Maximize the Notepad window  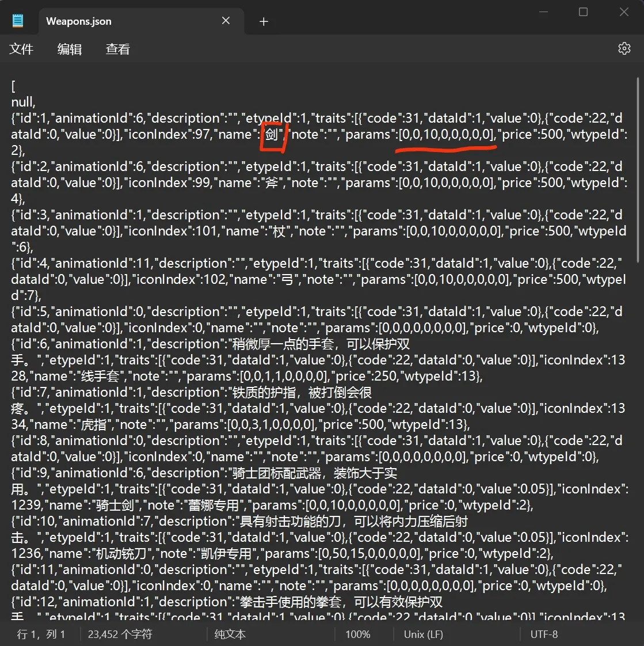(x=583, y=12)
